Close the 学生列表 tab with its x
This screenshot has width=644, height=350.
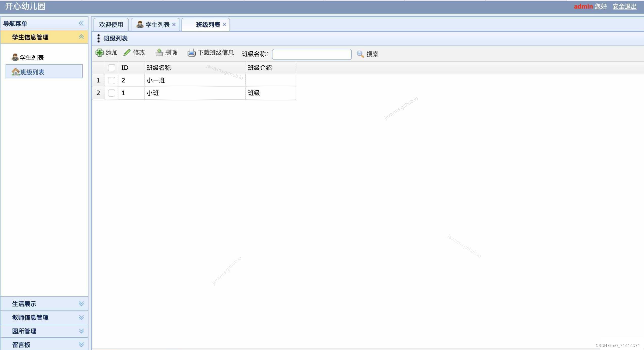pos(174,25)
